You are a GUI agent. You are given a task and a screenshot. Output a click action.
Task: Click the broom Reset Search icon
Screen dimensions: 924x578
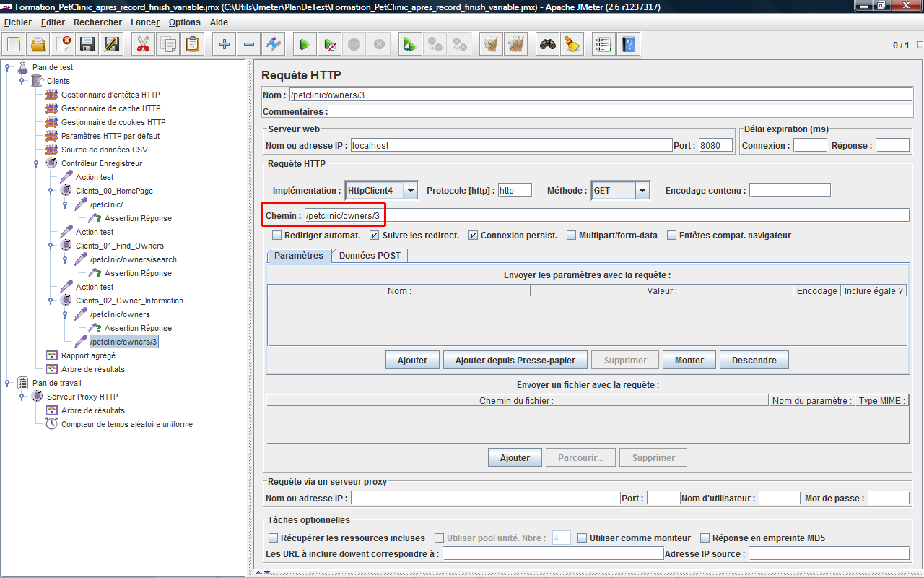click(x=572, y=44)
